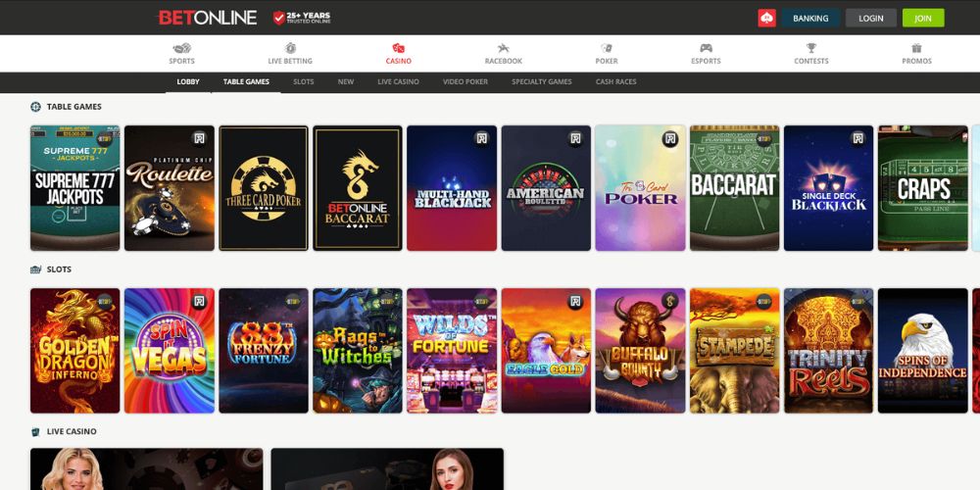This screenshot has height=490, width=980.
Task: Open the Contests trophy icon
Action: [x=811, y=48]
